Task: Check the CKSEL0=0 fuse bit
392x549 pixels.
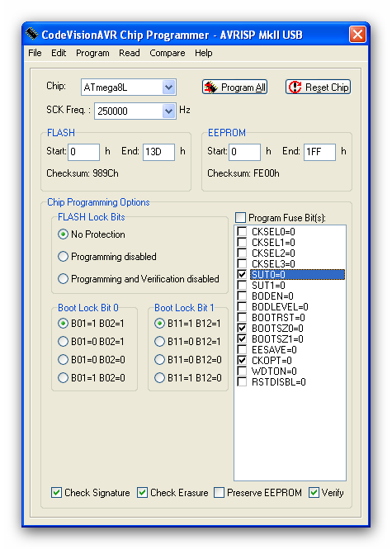Action: pyautogui.click(x=242, y=231)
